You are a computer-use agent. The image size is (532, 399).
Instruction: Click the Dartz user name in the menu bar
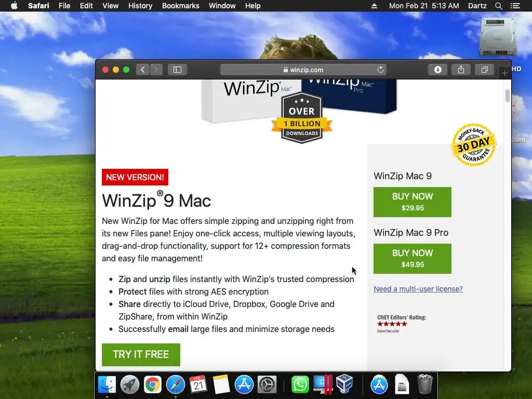(477, 6)
